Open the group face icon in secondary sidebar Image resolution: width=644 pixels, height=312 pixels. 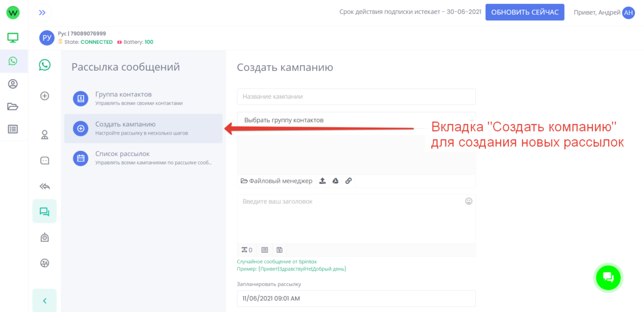(x=45, y=263)
